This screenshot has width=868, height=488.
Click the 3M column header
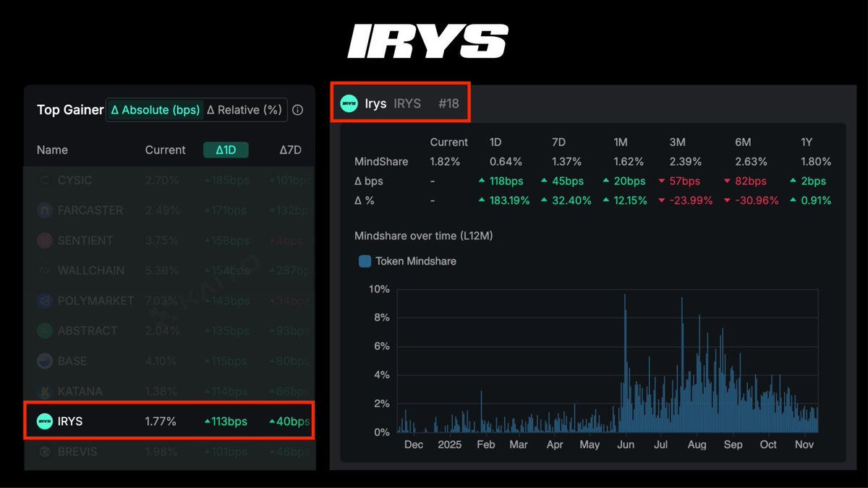tap(677, 142)
